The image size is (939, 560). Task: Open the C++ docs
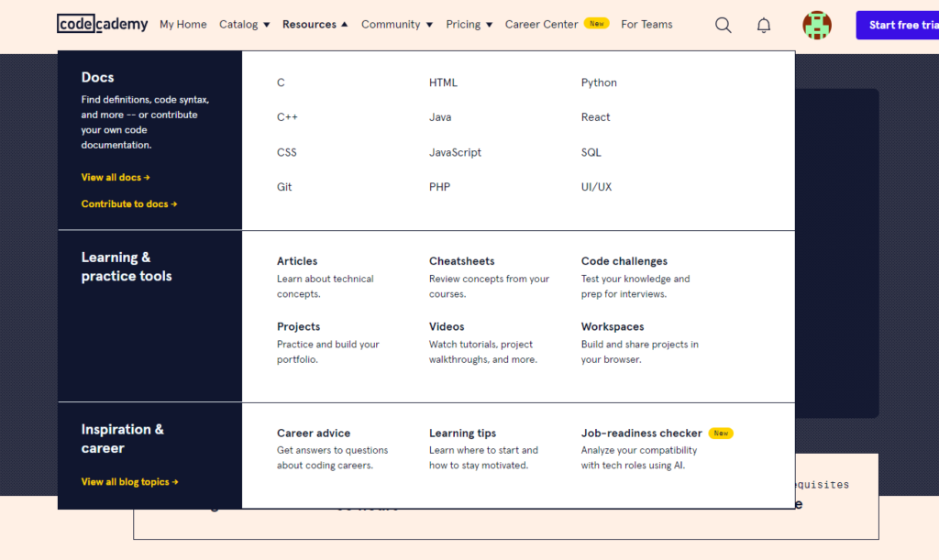point(287,117)
